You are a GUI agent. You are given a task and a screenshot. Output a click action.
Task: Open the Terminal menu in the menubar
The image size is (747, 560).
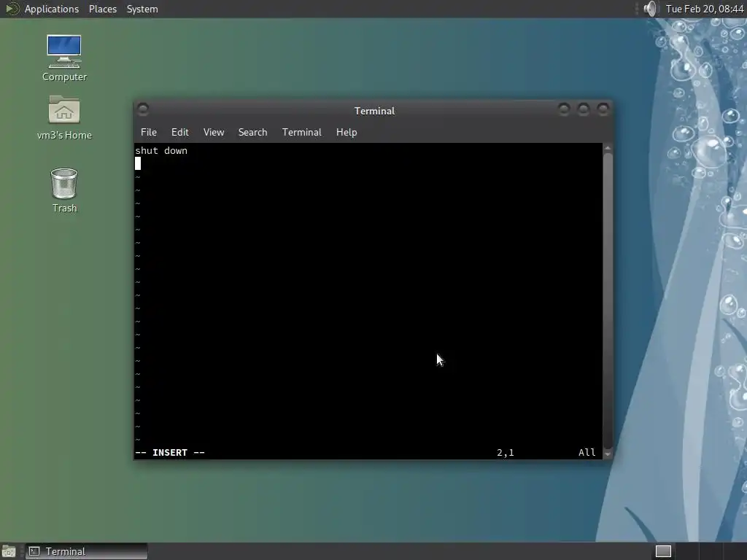click(301, 132)
